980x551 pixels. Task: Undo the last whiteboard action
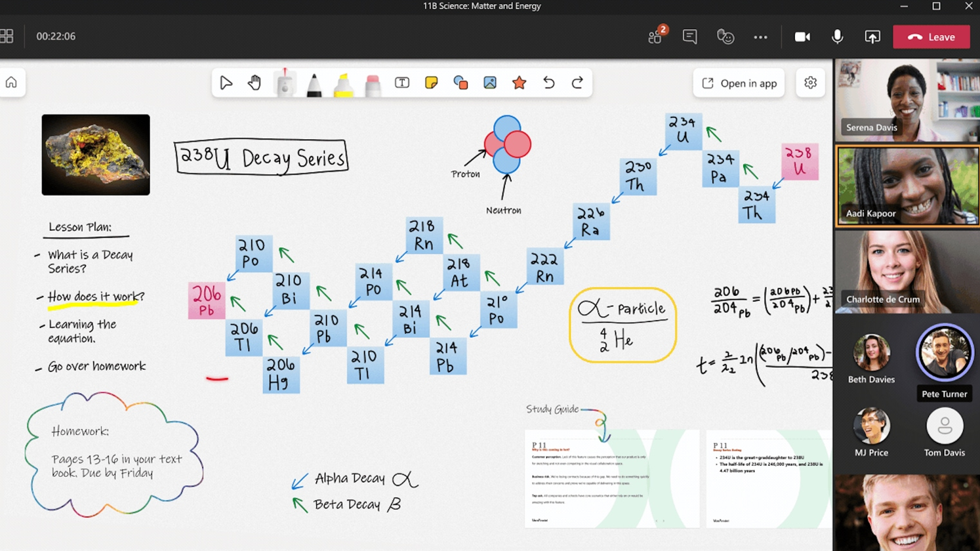[548, 83]
